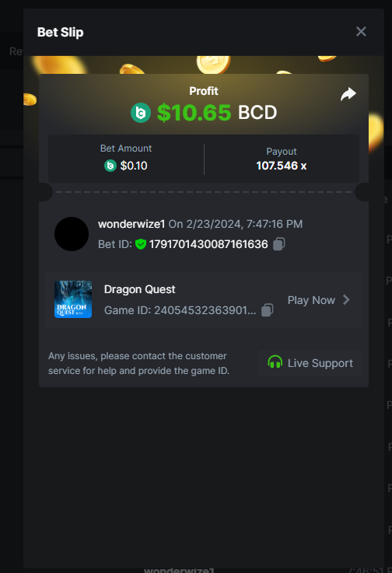Click the coin icon next to $0.10
Screen dimensions: 392x573
110,166
